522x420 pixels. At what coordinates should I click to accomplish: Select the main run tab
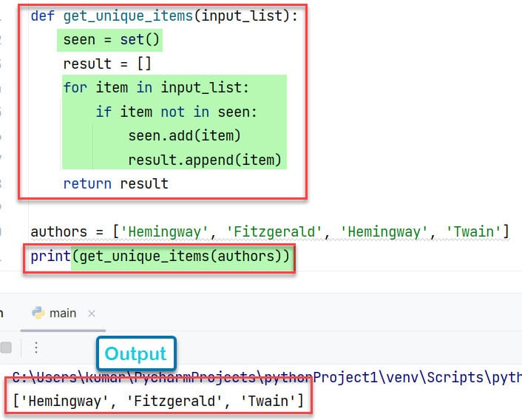tap(63, 314)
